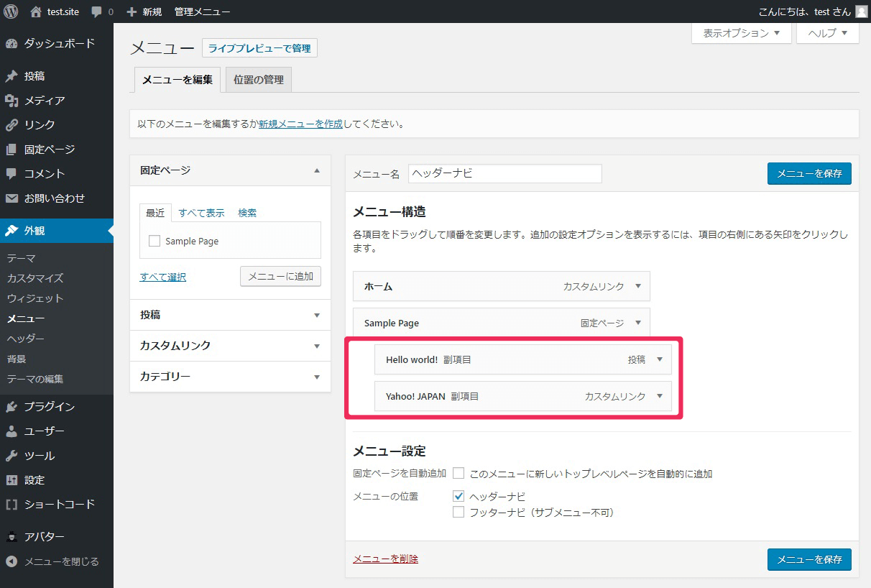The width and height of the screenshot is (871, 588).
Task: Click the top メニューを保存 button
Action: (808, 173)
